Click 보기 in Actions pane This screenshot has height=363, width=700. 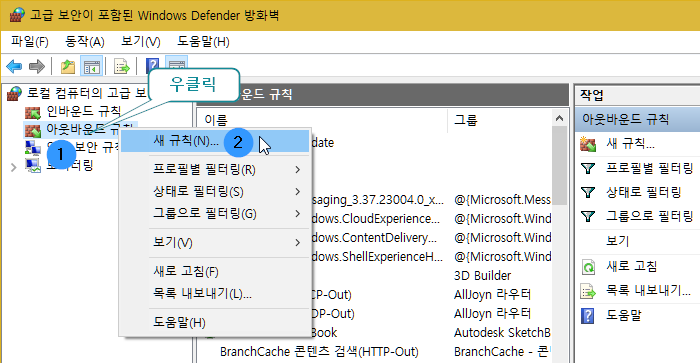point(617,241)
